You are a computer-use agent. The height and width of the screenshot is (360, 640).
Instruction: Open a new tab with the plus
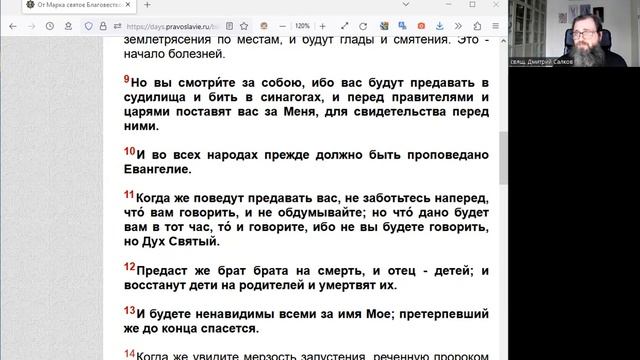(147, 5)
